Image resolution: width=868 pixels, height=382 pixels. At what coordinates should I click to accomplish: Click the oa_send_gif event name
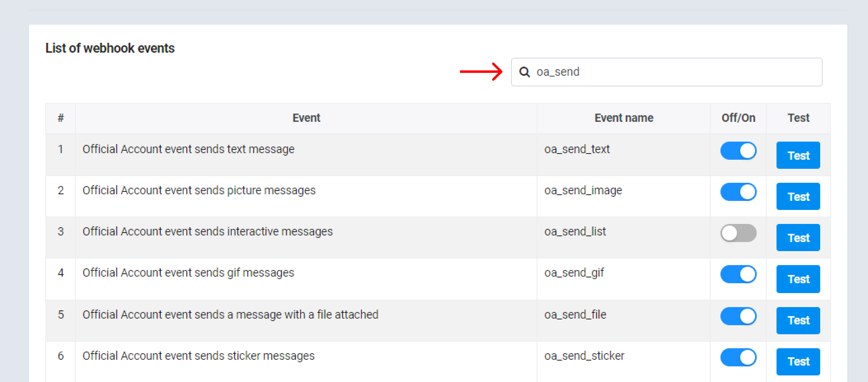click(574, 273)
